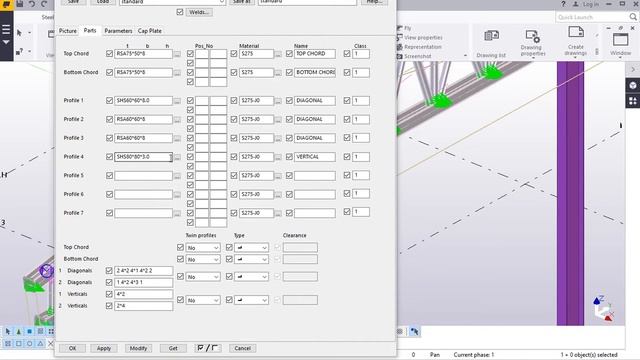Open Verticals Type dropdown
The image size is (640, 360).
pyautogui.click(x=251, y=300)
